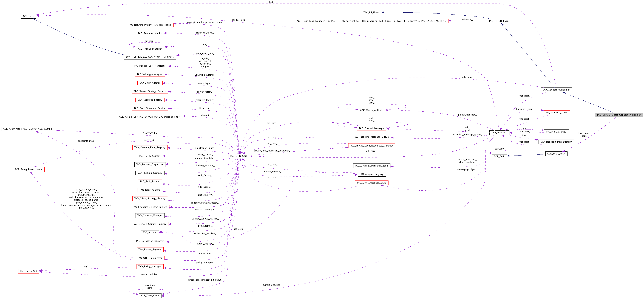Open the TAO_Codeset_Translator_Base node
The height and width of the screenshot is (299, 644).
[x=371, y=166]
